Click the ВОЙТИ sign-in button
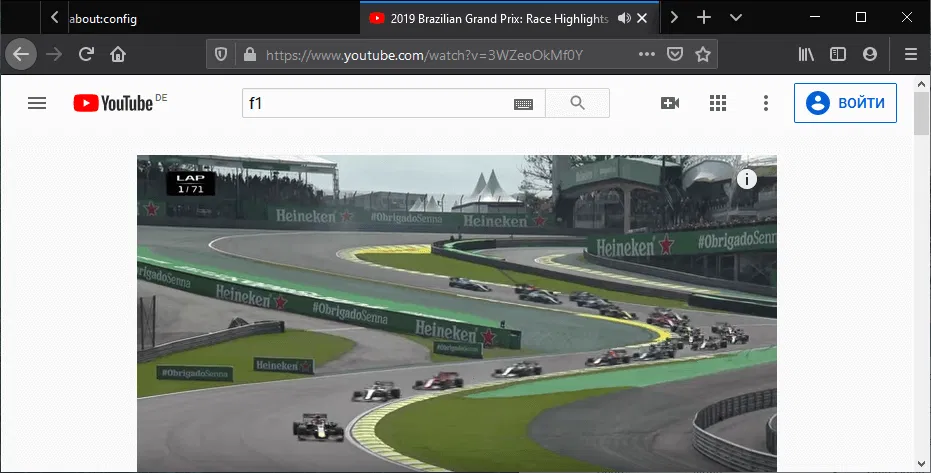This screenshot has width=931, height=473. [x=845, y=103]
